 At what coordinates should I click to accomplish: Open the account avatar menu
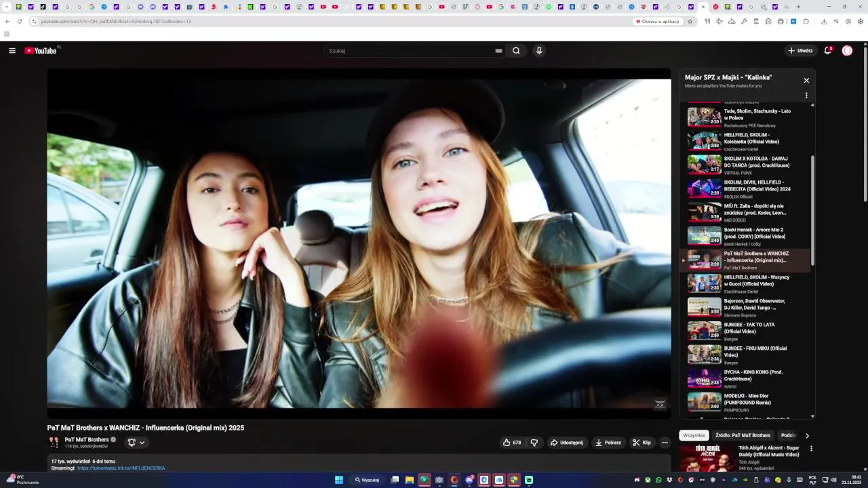[x=847, y=51]
